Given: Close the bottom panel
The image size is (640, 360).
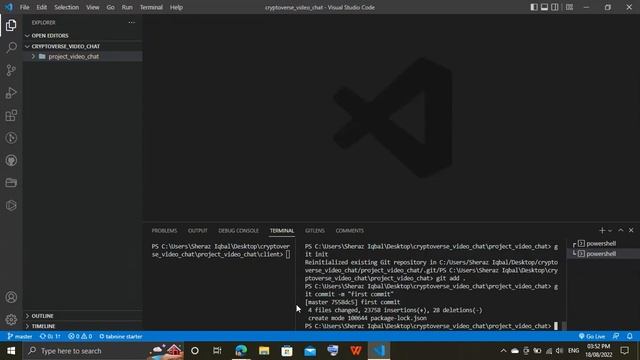Looking at the screenshot, I should click(631, 231).
